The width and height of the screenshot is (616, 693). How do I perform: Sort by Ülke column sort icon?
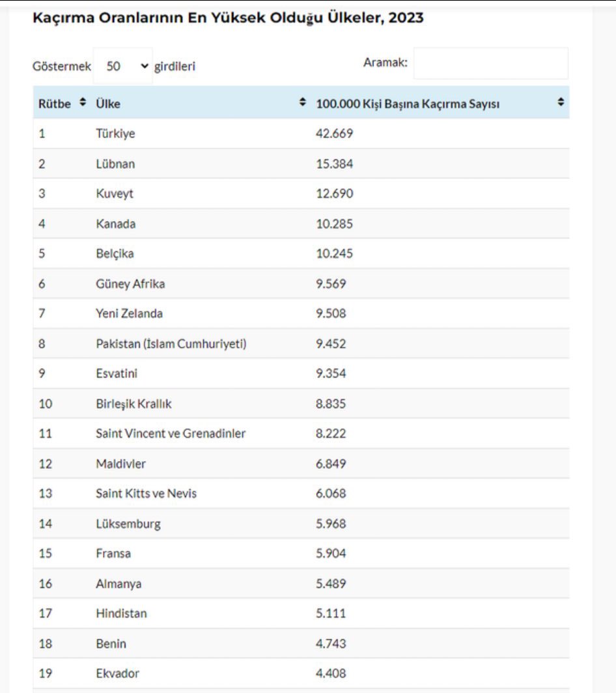point(302,102)
